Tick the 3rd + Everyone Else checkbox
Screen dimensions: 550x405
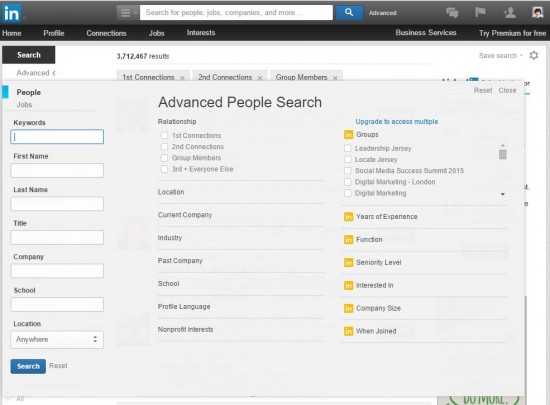[x=164, y=169]
